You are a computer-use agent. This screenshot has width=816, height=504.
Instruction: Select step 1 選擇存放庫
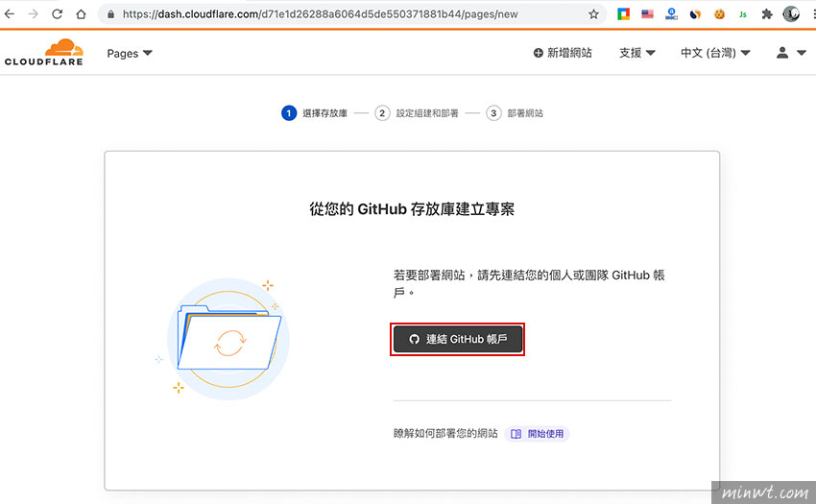[x=314, y=113]
